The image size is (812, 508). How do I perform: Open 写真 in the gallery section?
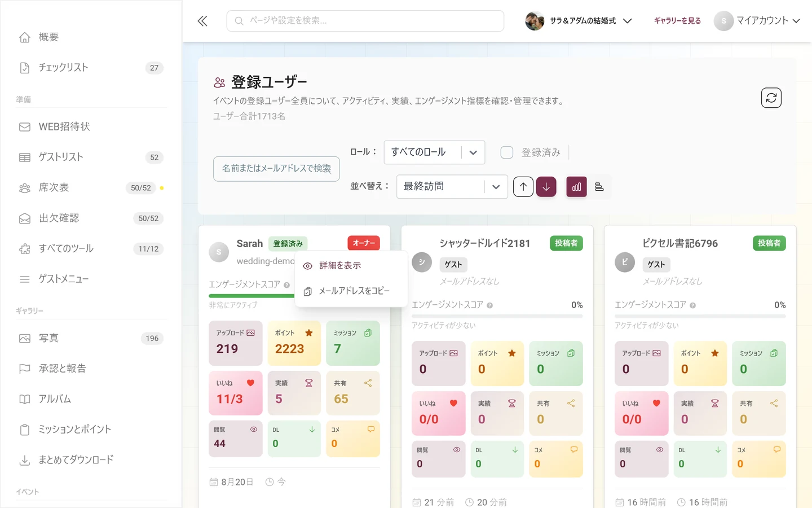tap(91, 339)
